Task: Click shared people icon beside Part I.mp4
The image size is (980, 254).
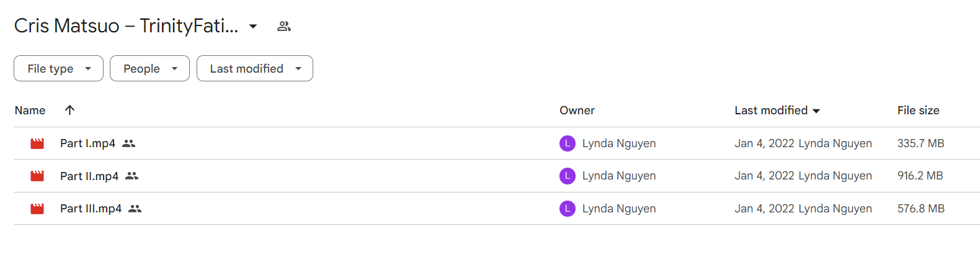Action: [x=128, y=143]
